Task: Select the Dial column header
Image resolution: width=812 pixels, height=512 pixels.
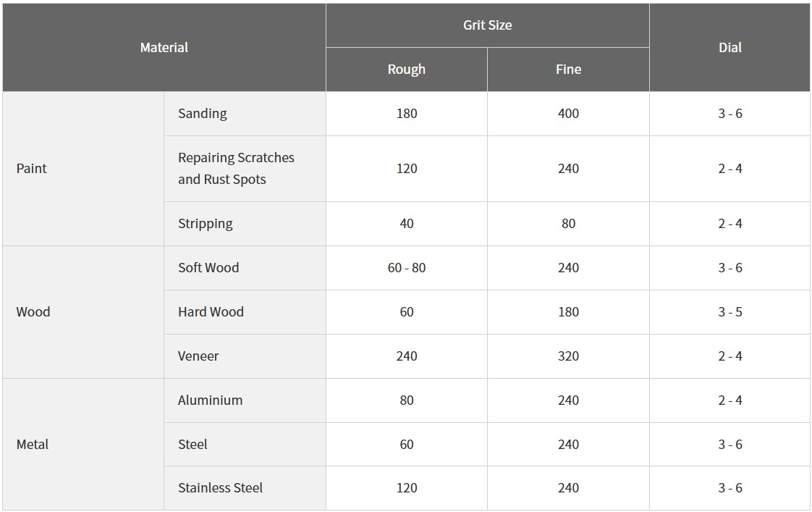Action: coord(729,48)
